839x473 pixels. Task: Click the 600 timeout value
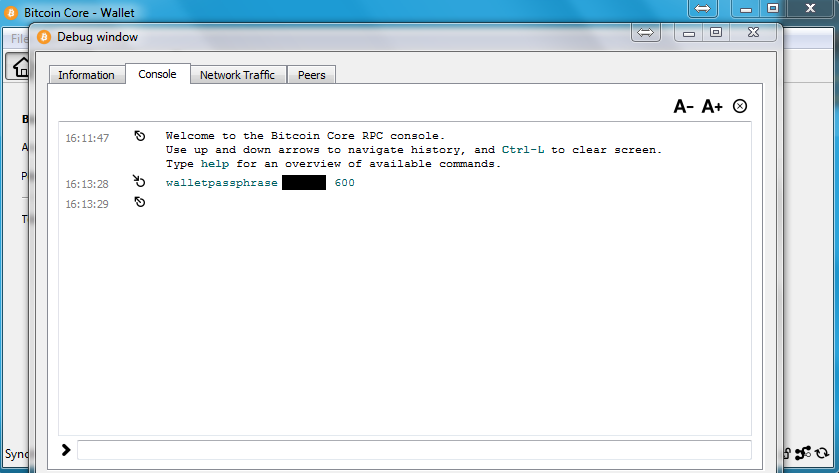pyautogui.click(x=345, y=183)
